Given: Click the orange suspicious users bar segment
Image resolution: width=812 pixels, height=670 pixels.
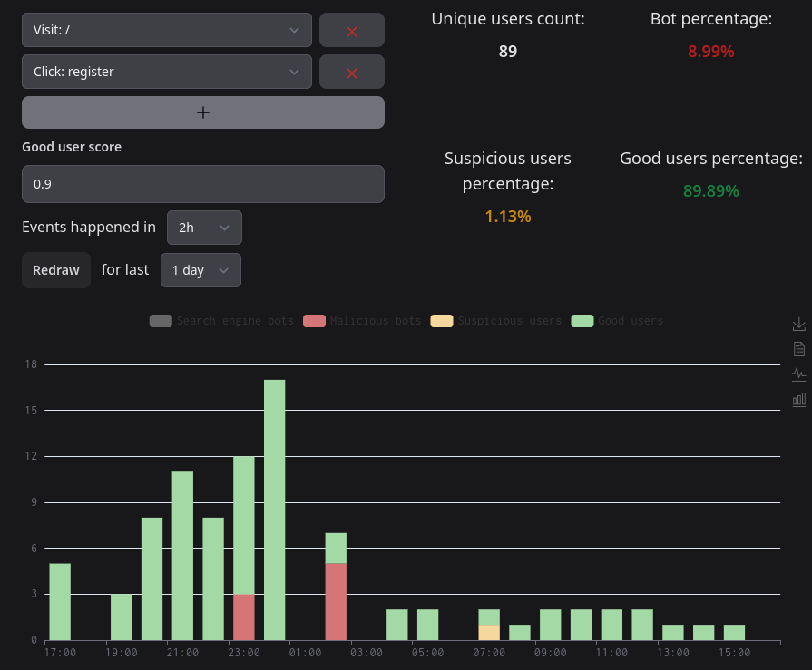Looking at the screenshot, I should (489, 632).
